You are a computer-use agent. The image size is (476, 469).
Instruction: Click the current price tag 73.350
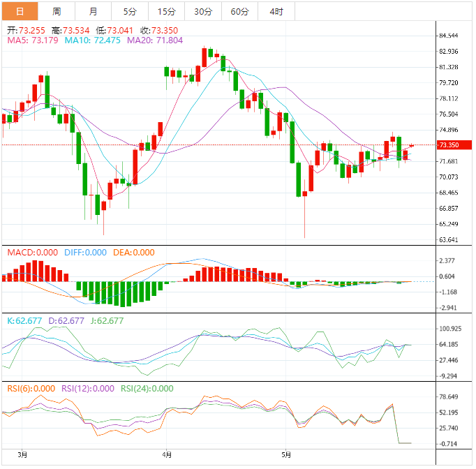coord(449,145)
